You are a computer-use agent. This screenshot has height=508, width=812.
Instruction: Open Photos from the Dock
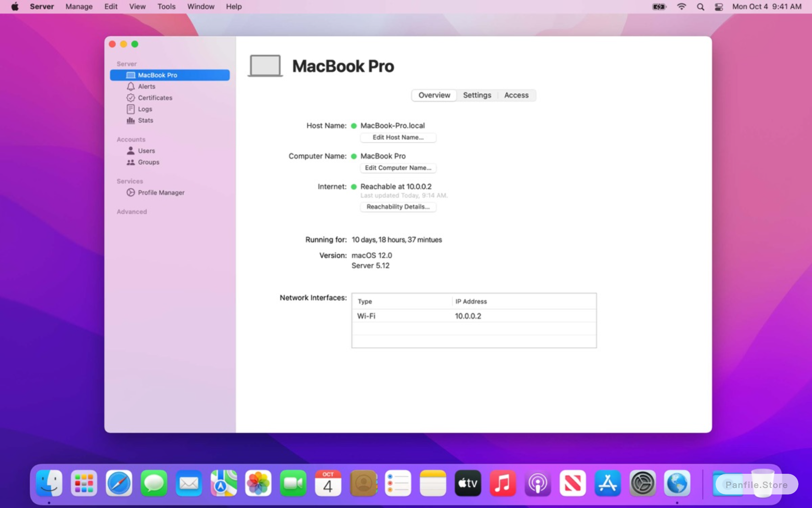(x=258, y=483)
